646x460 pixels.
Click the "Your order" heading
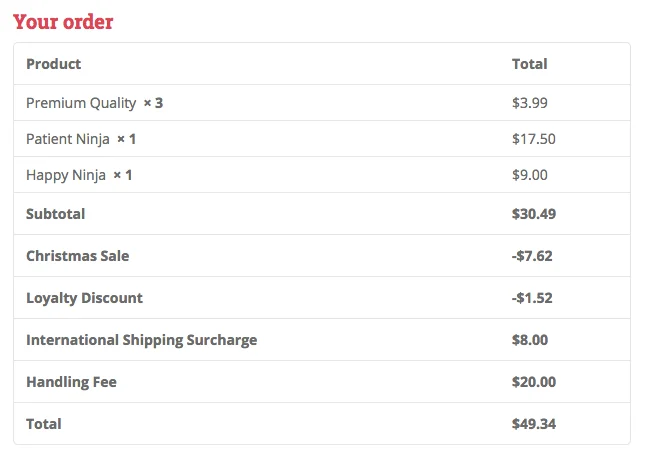point(63,22)
